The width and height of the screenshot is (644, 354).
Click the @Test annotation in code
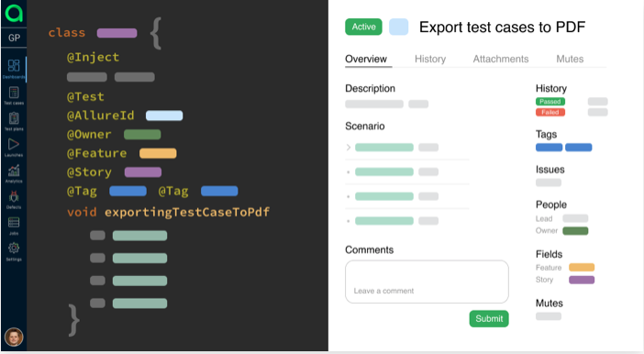pos(85,96)
